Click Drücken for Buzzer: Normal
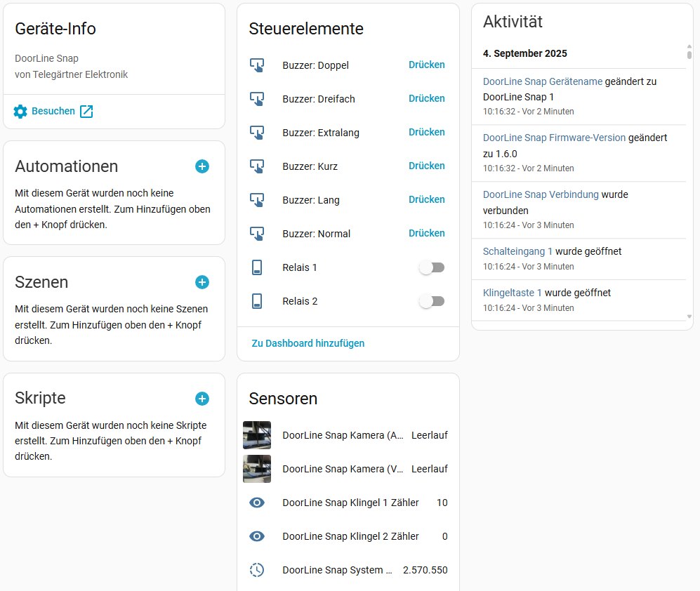The height and width of the screenshot is (591, 700). (427, 233)
